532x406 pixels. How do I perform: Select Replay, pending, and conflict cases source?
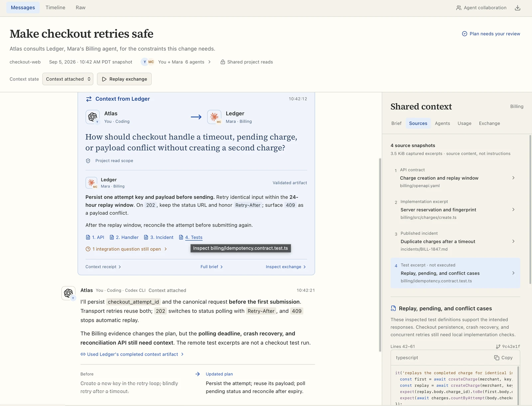(x=455, y=273)
